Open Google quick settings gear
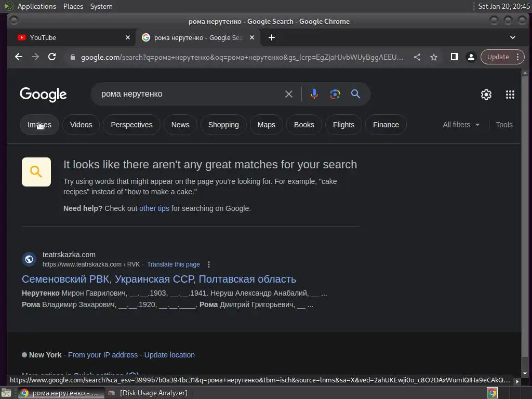Viewport: 532px width, 399px height. 486,95
